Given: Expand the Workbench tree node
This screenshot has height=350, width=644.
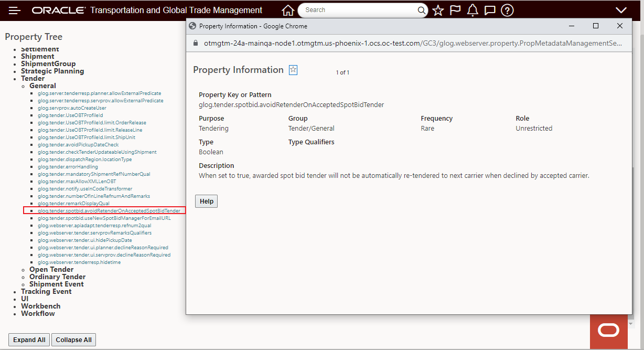Looking at the screenshot, I should tap(41, 306).
